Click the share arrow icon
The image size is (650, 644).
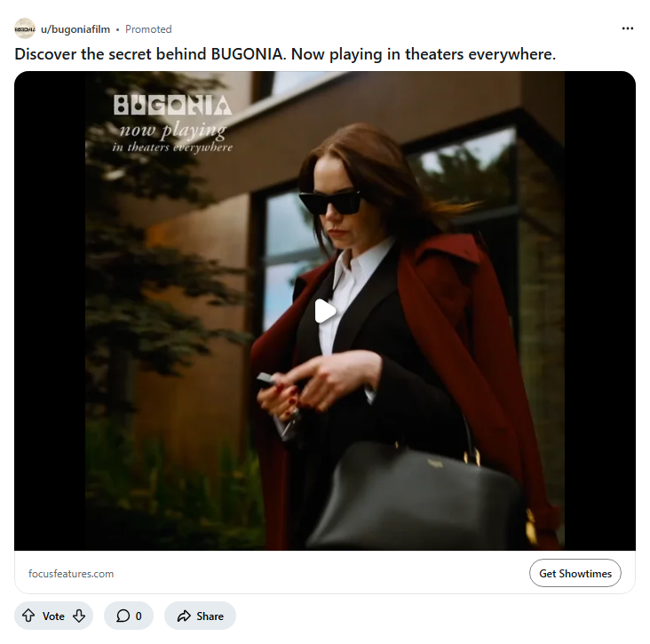[x=184, y=616]
